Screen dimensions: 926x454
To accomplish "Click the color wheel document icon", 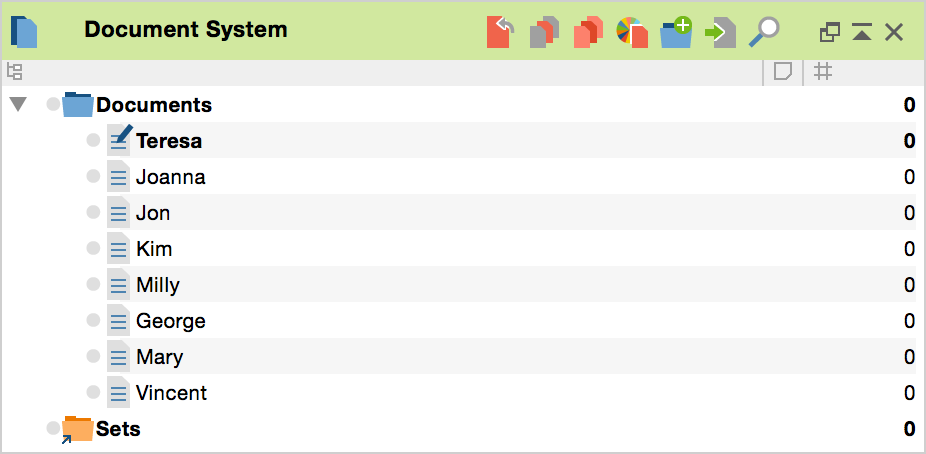I will (x=631, y=31).
